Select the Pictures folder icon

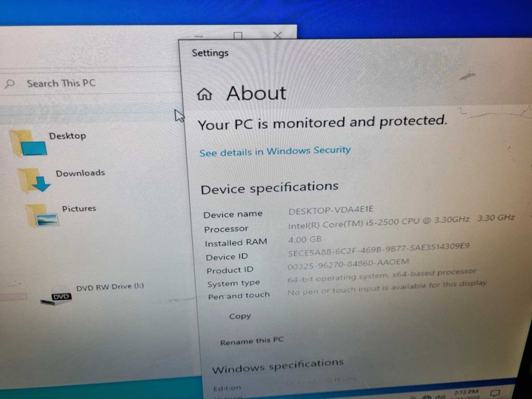[42, 215]
